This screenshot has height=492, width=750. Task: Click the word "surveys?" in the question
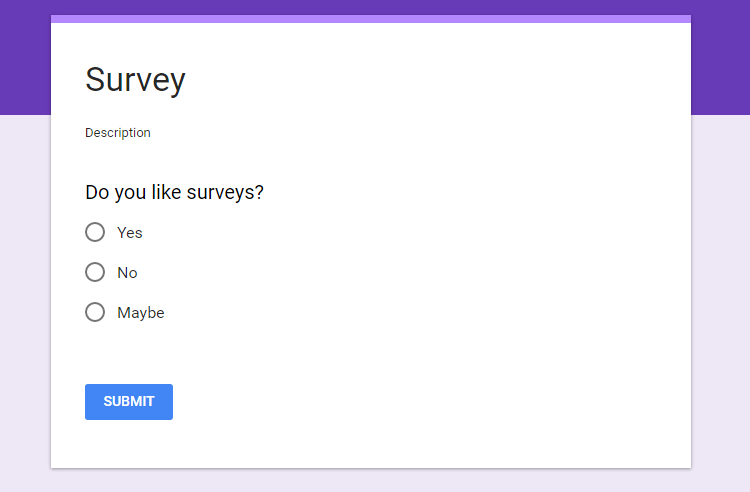tap(225, 193)
